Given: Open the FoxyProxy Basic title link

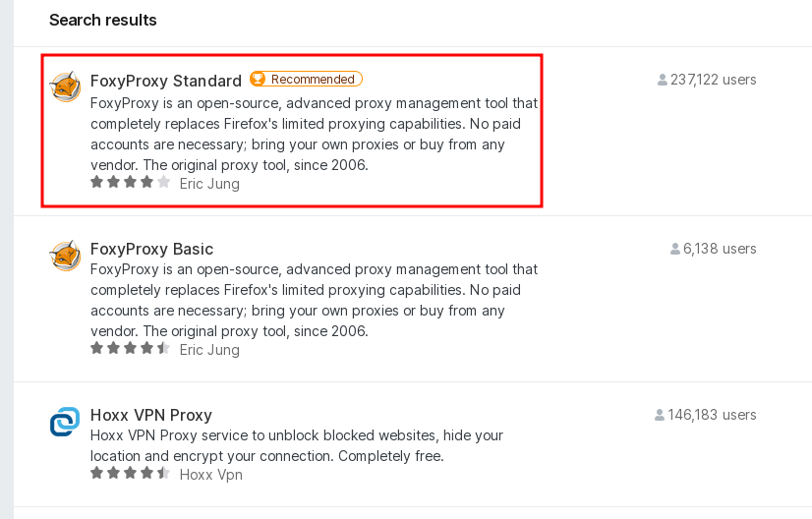Looking at the screenshot, I should (x=151, y=250).
